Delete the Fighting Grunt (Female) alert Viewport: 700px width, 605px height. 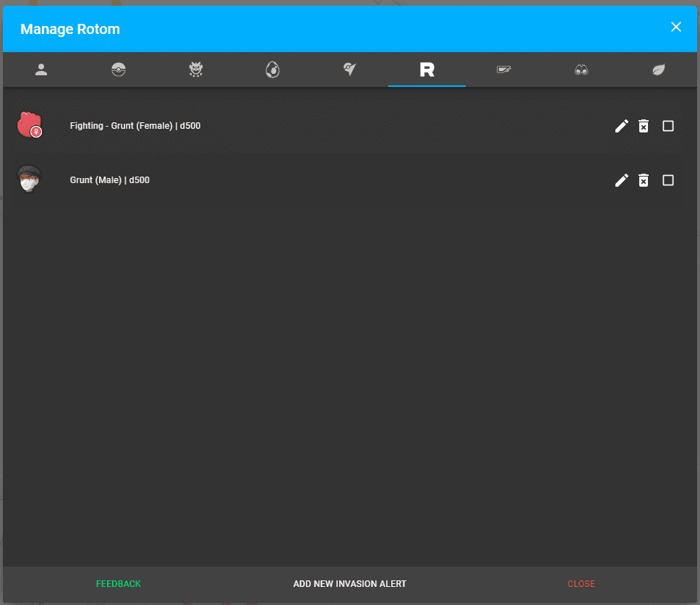(644, 127)
